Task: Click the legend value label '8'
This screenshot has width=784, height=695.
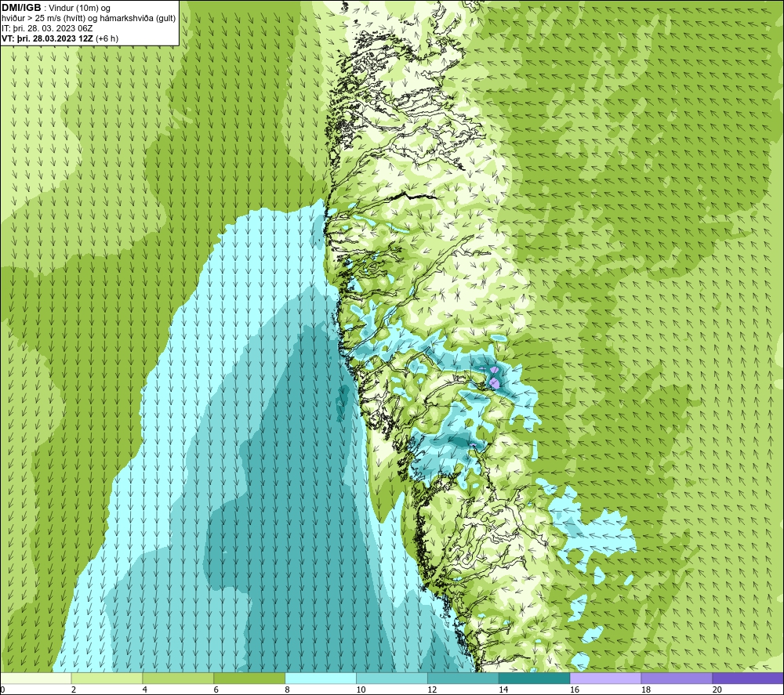Action: pos(288,690)
